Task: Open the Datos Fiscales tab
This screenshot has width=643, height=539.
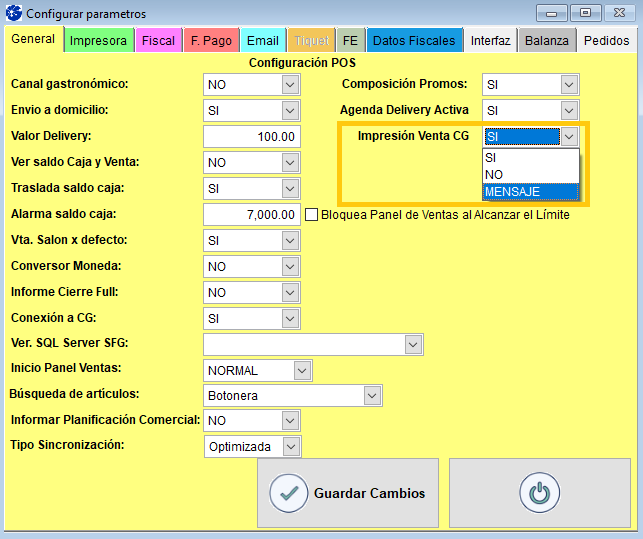Action: [x=414, y=41]
